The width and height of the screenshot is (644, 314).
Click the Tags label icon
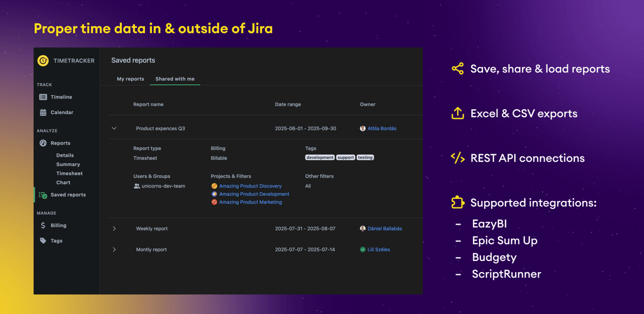point(43,241)
